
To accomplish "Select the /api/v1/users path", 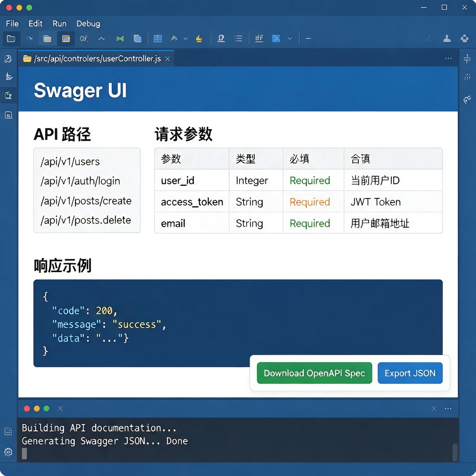I will click(70, 161).
